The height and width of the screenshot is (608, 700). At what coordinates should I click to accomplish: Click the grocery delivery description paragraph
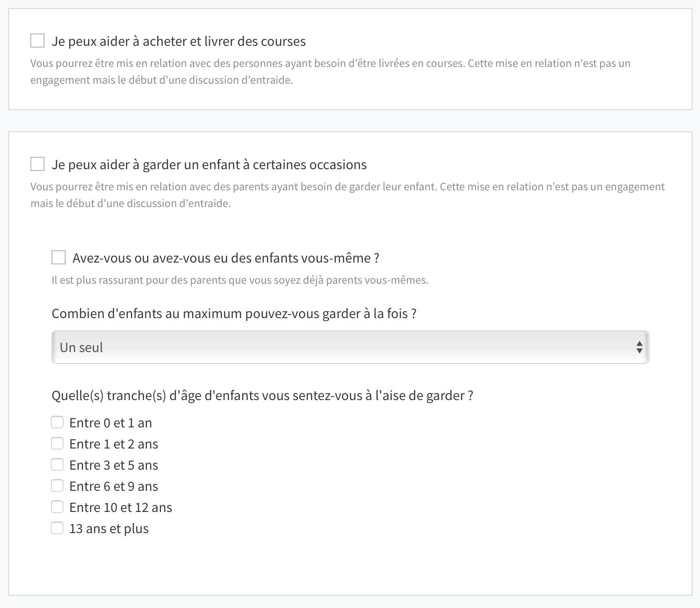pyautogui.click(x=330, y=71)
